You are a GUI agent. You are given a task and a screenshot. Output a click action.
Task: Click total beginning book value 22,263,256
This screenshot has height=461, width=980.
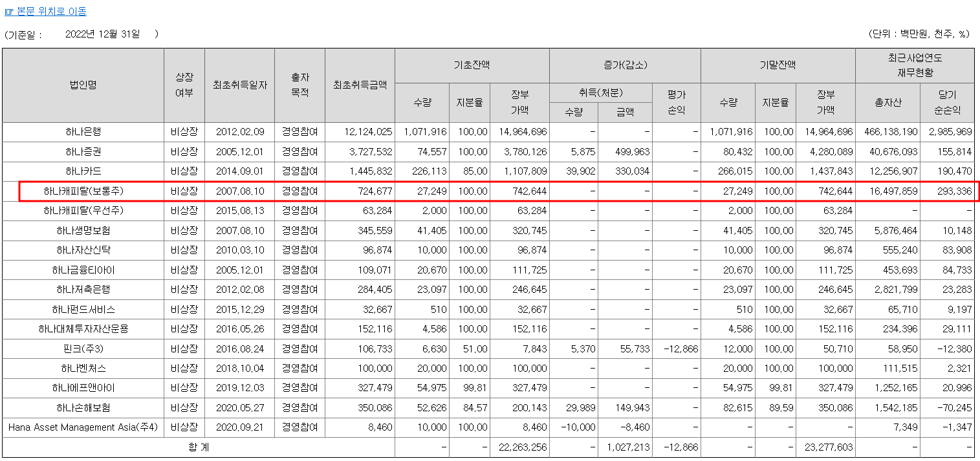coord(522,447)
